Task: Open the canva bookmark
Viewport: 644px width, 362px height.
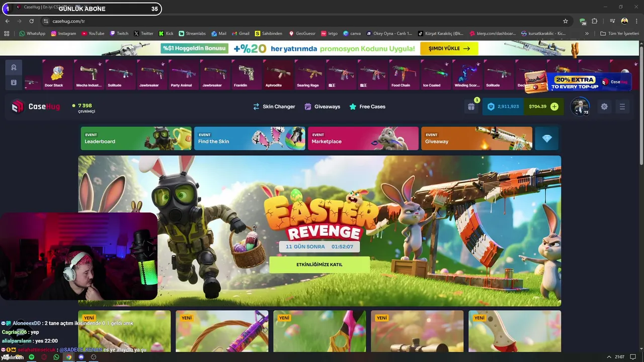Action: (x=352, y=34)
